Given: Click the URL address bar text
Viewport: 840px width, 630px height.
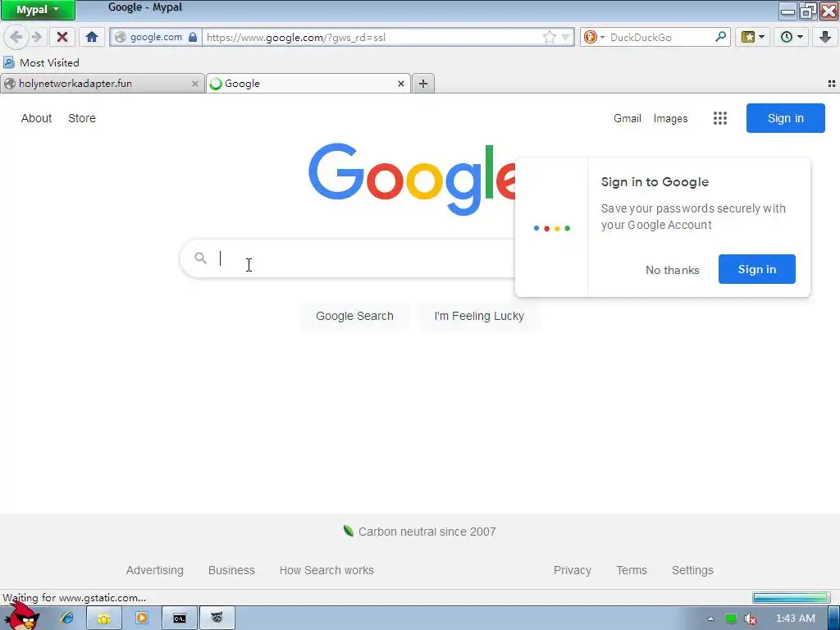Looking at the screenshot, I should [x=295, y=38].
